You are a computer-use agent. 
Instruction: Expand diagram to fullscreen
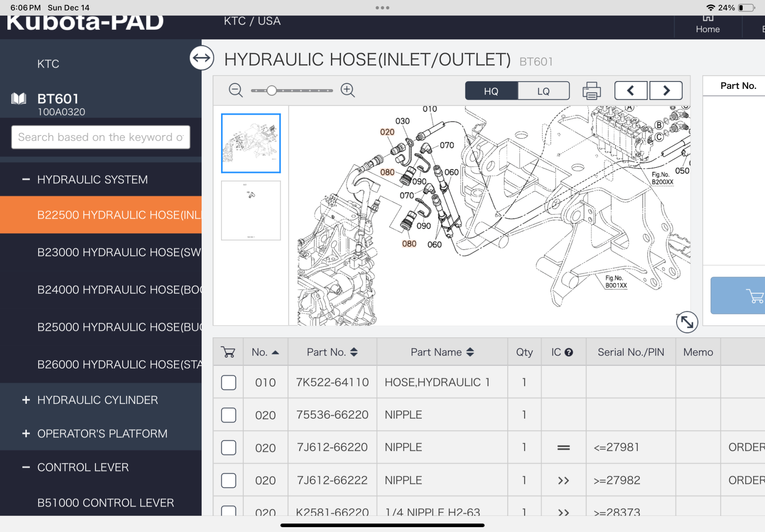point(687,322)
